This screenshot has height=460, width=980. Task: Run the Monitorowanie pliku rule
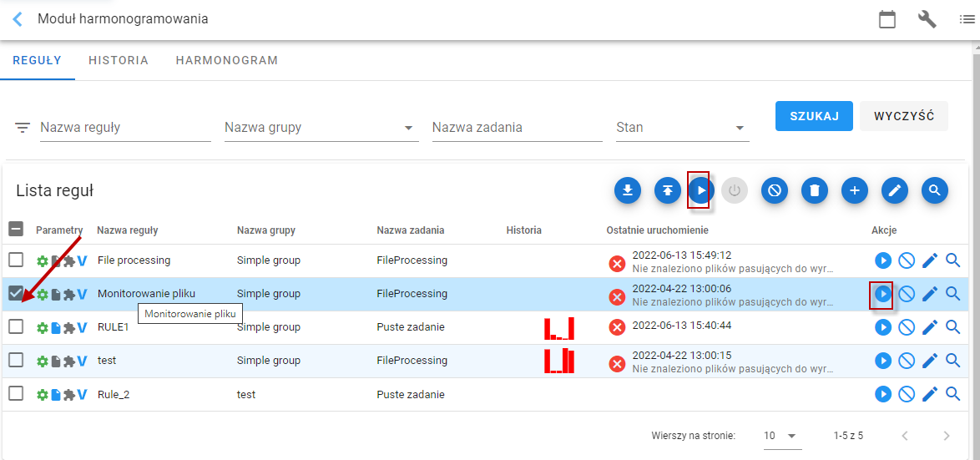click(882, 293)
